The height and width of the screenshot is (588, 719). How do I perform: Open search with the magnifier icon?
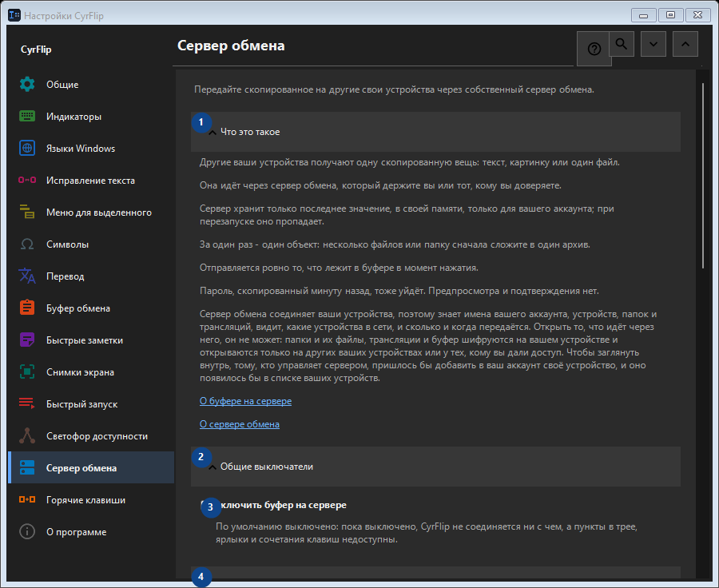click(622, 44)
